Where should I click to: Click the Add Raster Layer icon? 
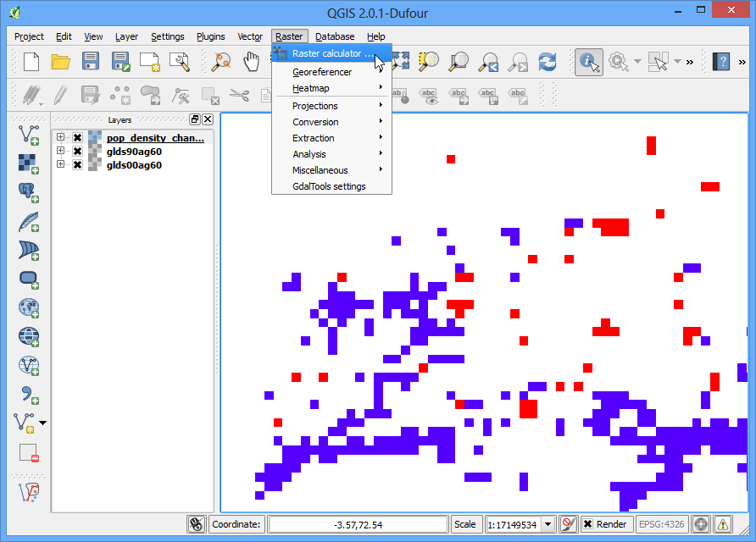click(x=29, y=163)
